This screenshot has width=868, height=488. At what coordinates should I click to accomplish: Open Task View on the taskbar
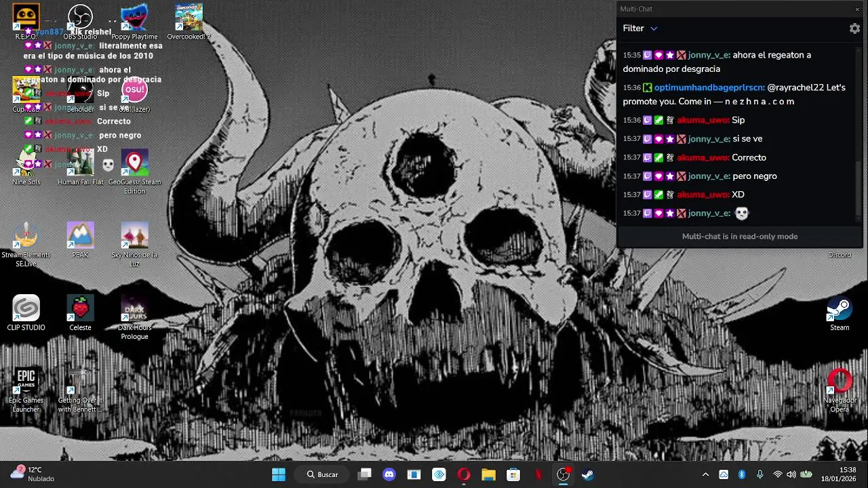point(365,474)
